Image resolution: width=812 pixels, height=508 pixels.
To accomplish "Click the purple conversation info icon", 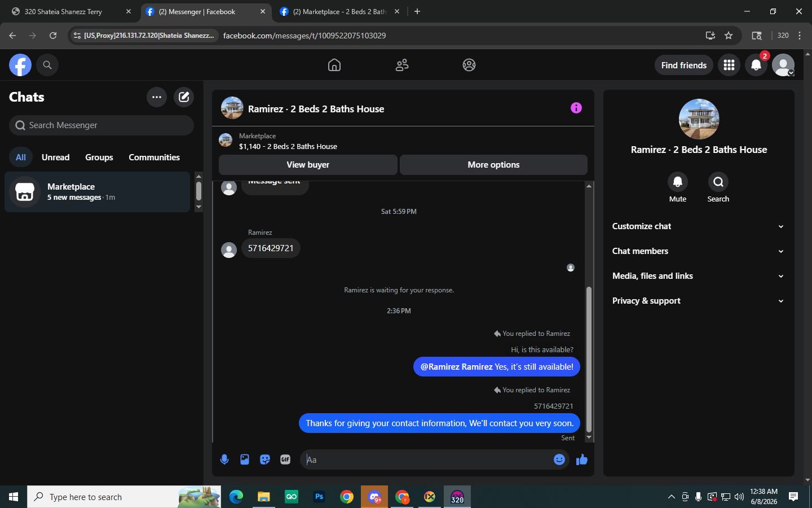I will click(x=576, y=108).
